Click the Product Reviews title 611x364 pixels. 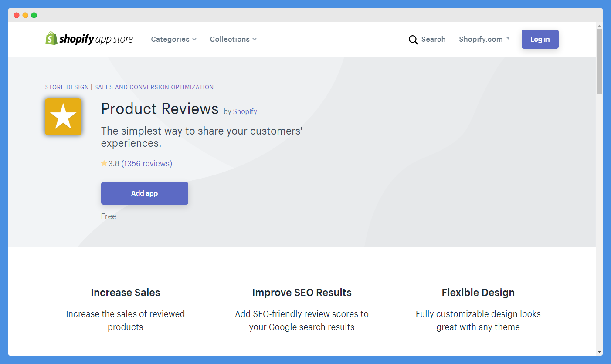(160, 108)
